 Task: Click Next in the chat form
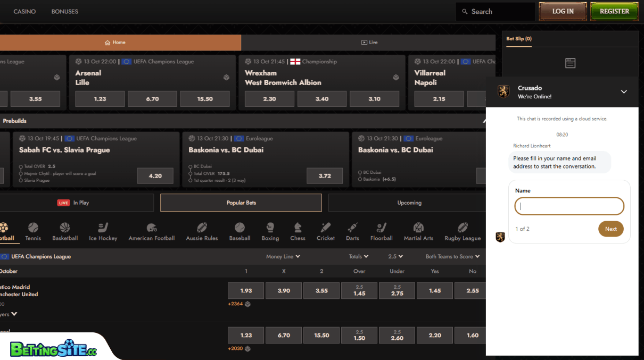coord(611,229)
